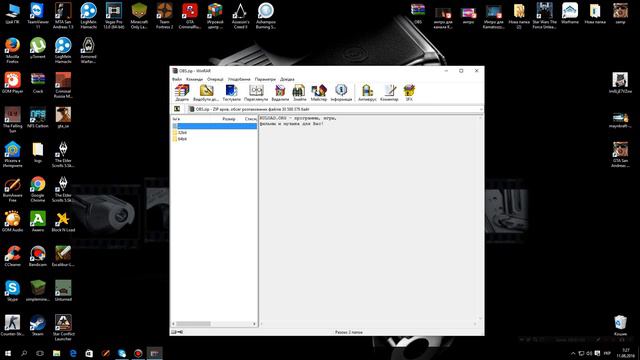
Task: Click the archive comment text pane
Action: pyautogui.click(x=371, y=220)
